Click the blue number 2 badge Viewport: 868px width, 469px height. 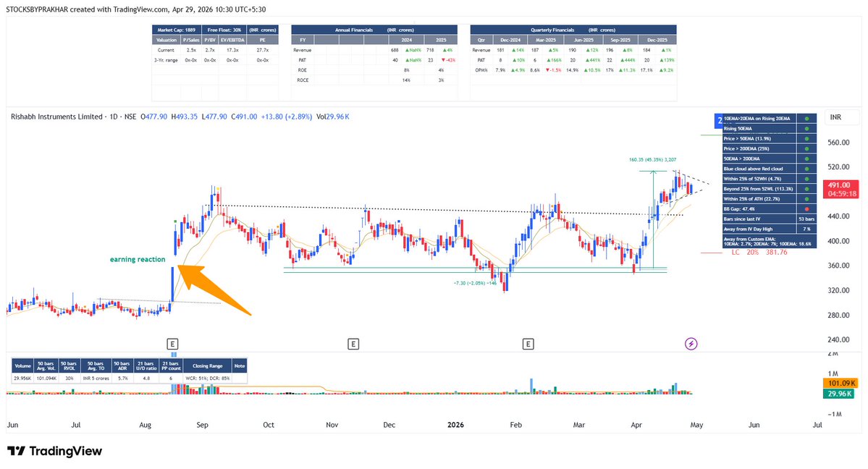point(719,119)
